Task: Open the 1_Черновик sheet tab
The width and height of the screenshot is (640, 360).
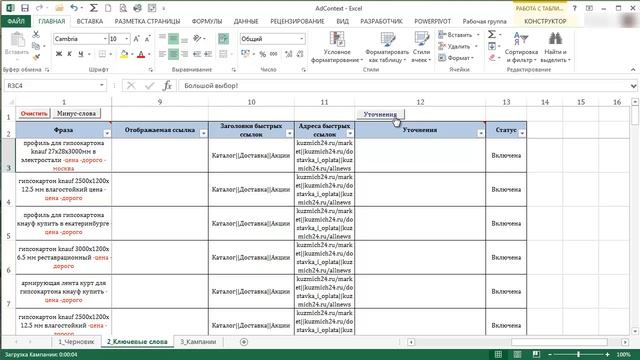Action: pyautogui.click(x=76, y=342)
